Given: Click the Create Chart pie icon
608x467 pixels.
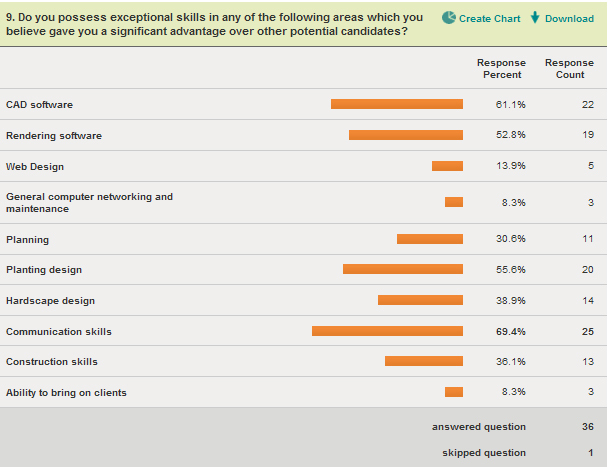Looking at the screenshot, I should pos(449,18).
